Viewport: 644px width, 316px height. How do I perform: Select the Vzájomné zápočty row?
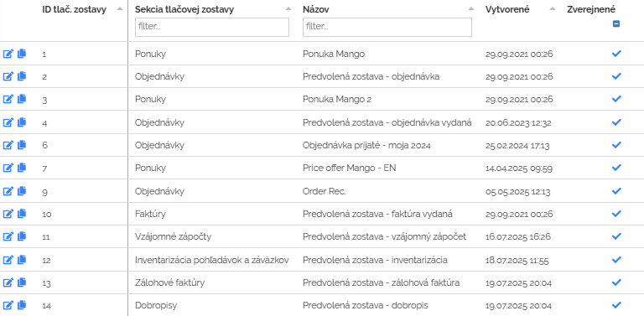point(322,236)
